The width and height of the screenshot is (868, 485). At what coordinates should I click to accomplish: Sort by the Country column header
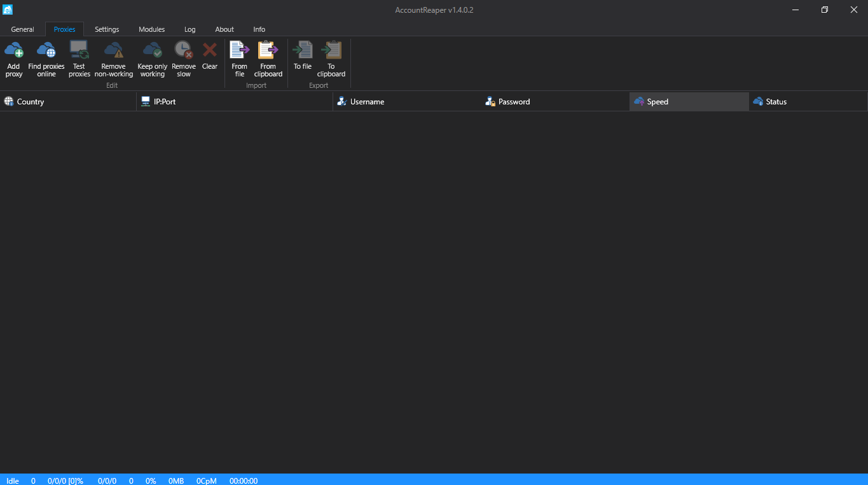(68, 102)
